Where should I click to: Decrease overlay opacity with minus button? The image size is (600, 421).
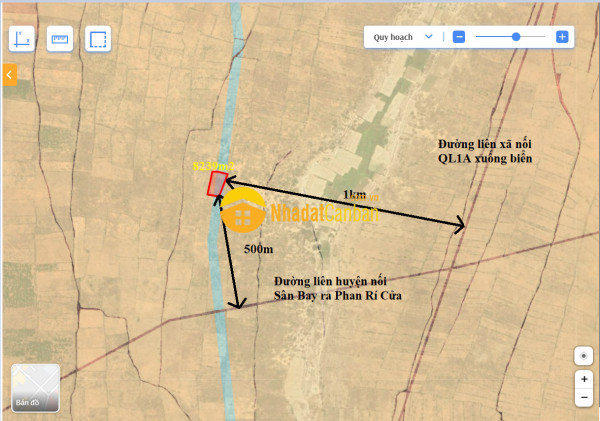(x=459, y=36)
